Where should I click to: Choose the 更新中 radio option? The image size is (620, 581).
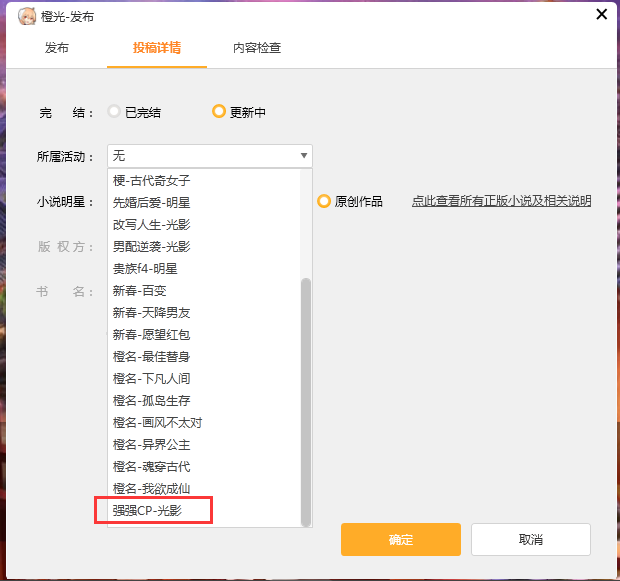pyautogui.click(x=219, y=112)
